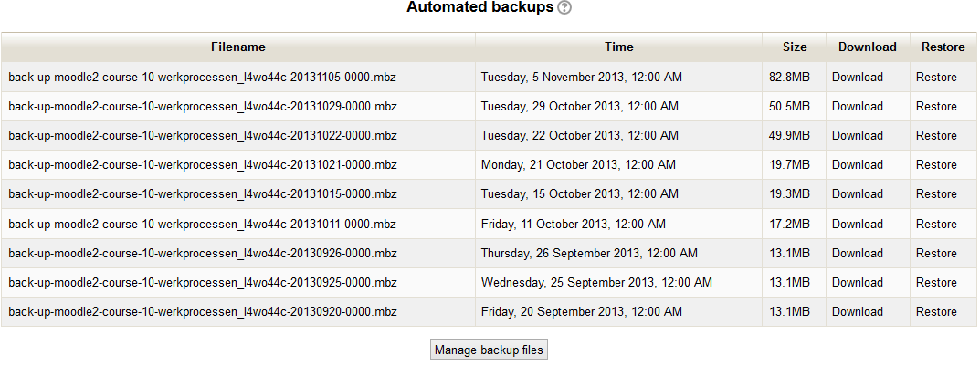Download the 5 November 2013 backup
This screenshot has width=980, height=376.
pyautogui.click(x=857, y=78)
